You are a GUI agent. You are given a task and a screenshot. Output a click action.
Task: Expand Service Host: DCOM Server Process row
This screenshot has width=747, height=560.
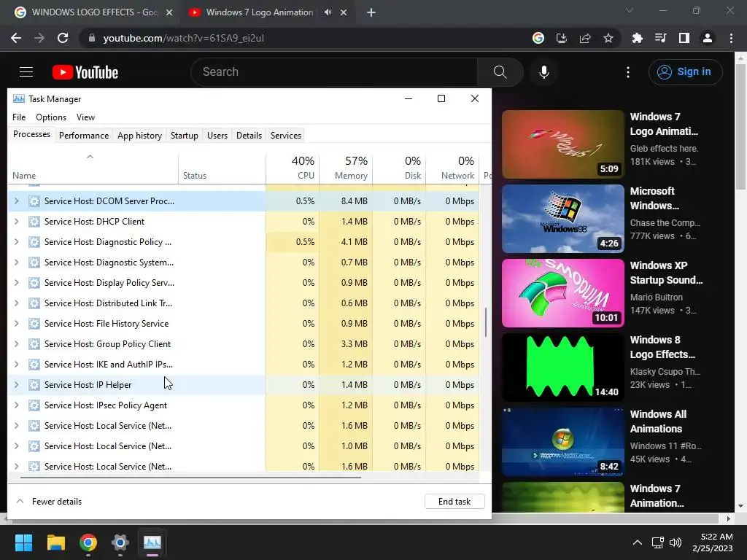coord(17,201)
